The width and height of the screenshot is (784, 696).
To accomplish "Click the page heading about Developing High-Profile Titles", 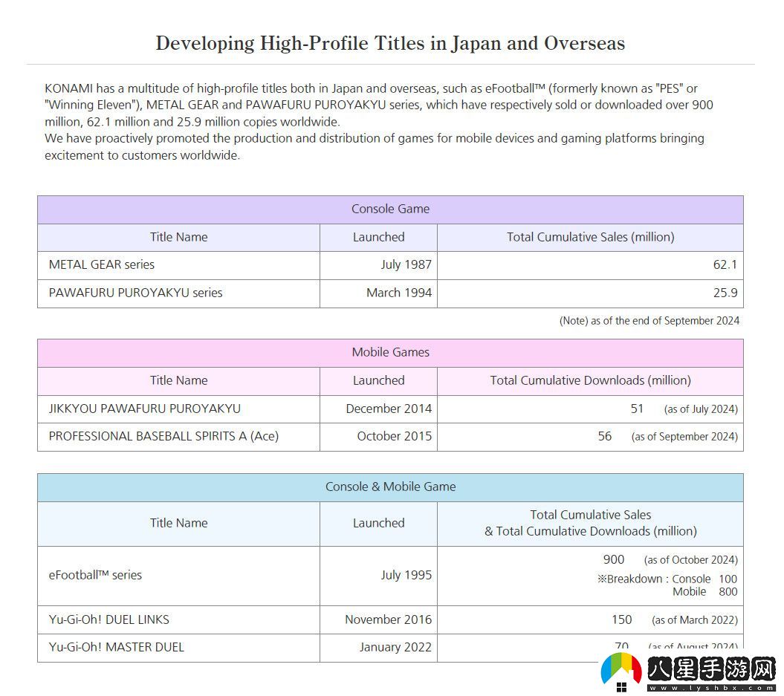I will click(390, 43).
